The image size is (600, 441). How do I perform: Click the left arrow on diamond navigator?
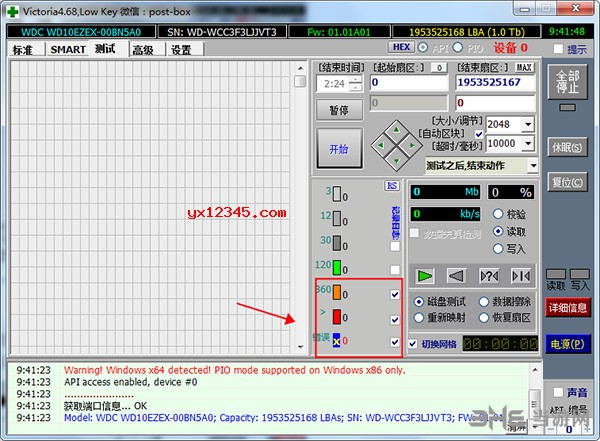pyautogui.click(x=380, y=145)
